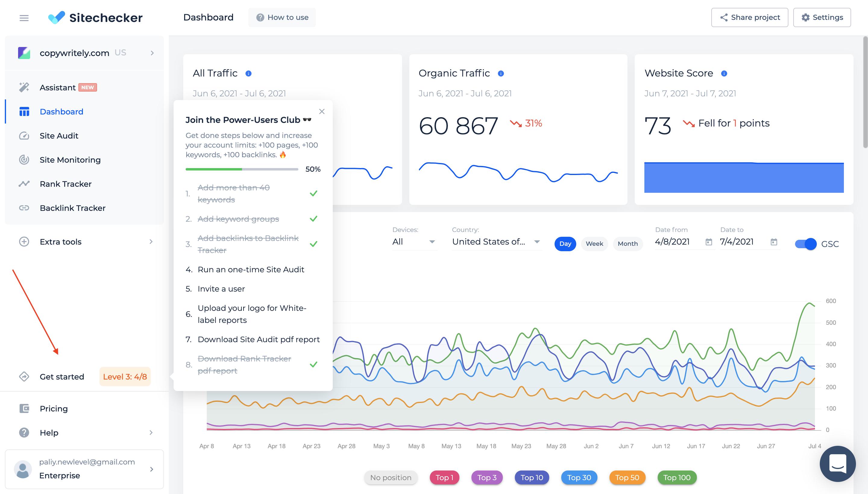Click the All Traffic info icon
The height and width of the screenshot is (494, 868).
point(248,73)
